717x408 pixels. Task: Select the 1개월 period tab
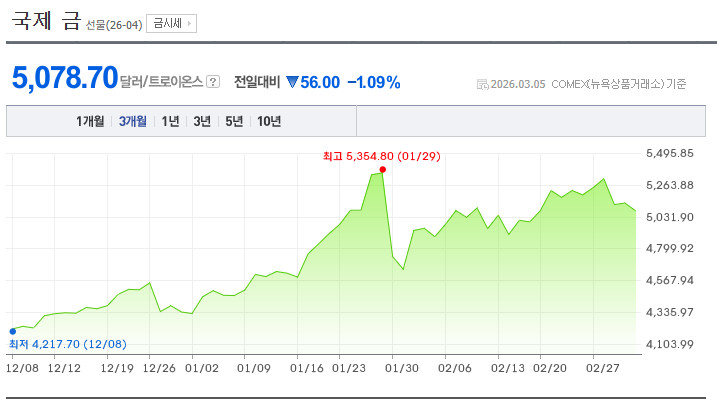(x=91, y=122)
